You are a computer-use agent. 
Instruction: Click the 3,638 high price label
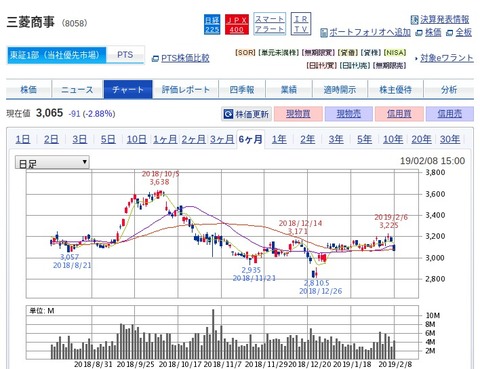159,182
